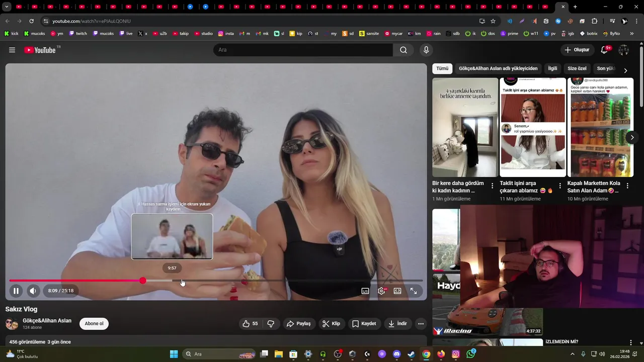644x362 pixels.
Task: Reload the page in Chrome
Action: [31, 21]
